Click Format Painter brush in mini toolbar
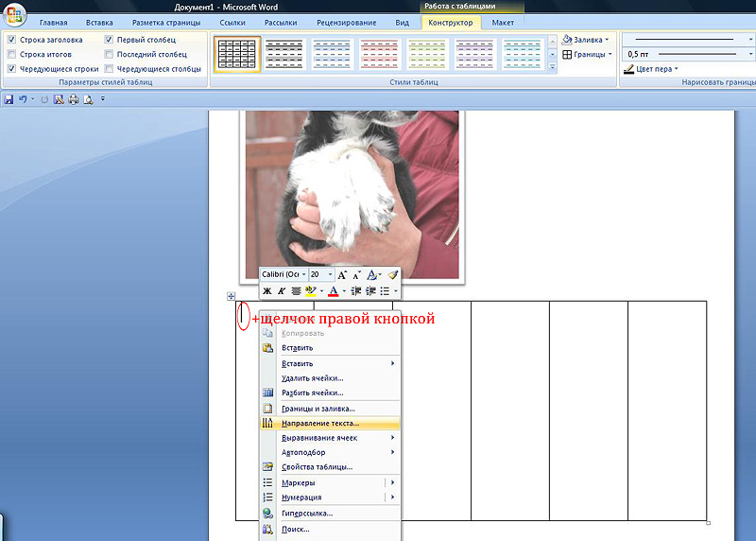 (x=393, y=274)
